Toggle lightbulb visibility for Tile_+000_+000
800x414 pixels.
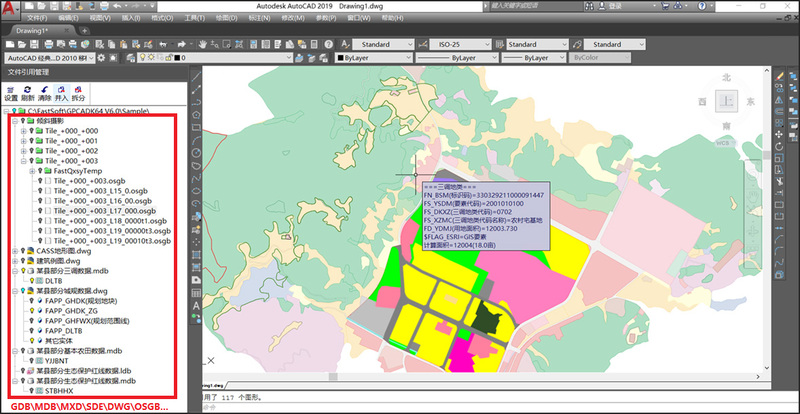click(x=33, y=131)
